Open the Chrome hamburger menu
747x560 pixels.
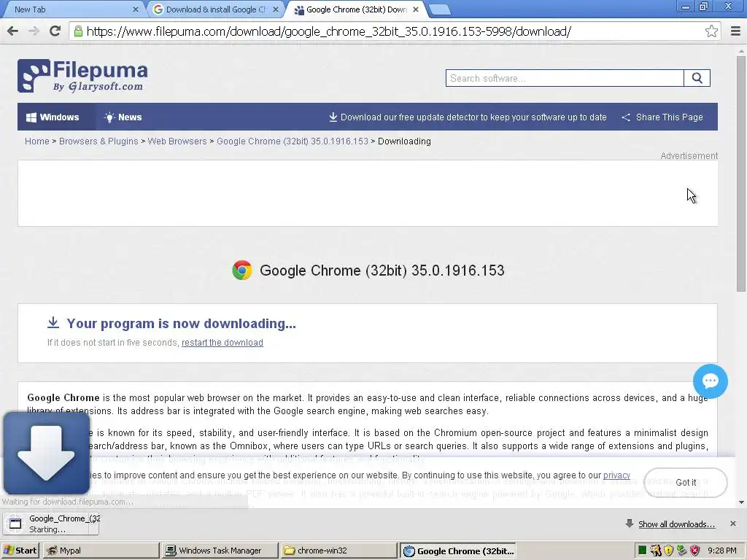click(x=735, y=31)
